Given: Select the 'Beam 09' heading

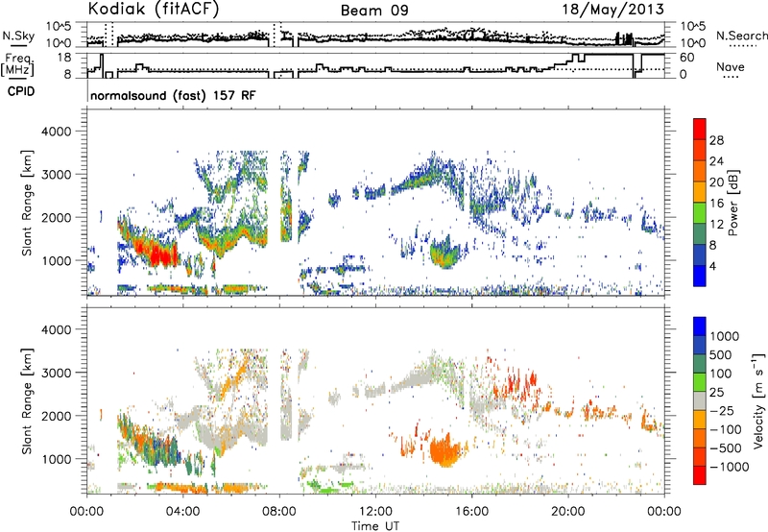Looking at the screenshot, I should click(374, 11).
